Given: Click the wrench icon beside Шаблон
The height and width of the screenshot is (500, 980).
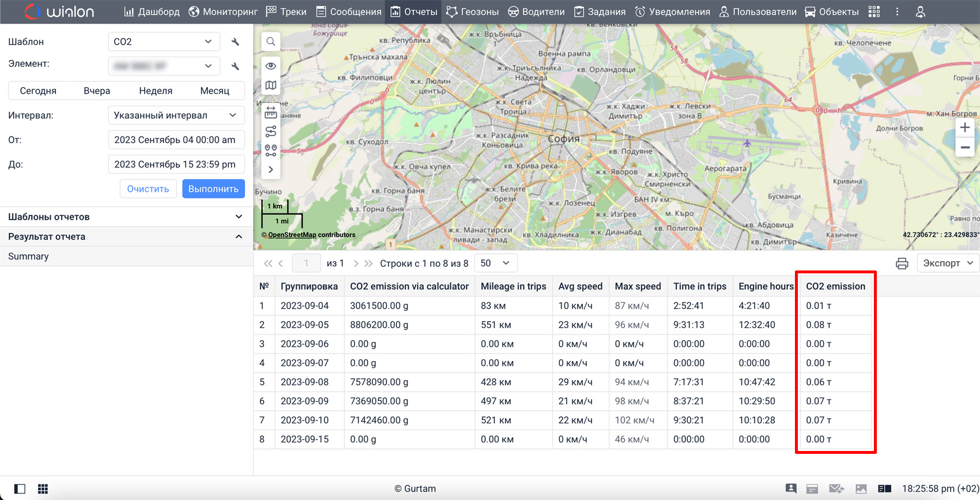Looking at the screenshot, I should (x=235, y=42).
